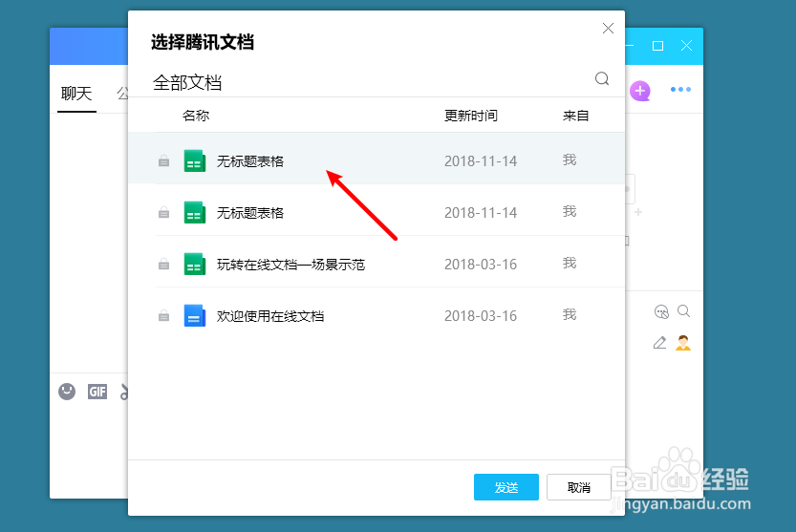
Task: Click orange member avatar icon in chat window
Action: pos(683,343)
